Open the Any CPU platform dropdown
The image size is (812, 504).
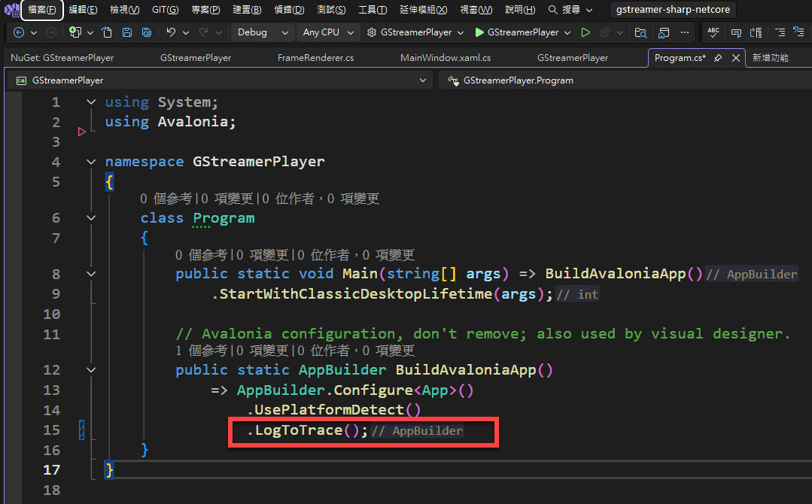(328, 32)
